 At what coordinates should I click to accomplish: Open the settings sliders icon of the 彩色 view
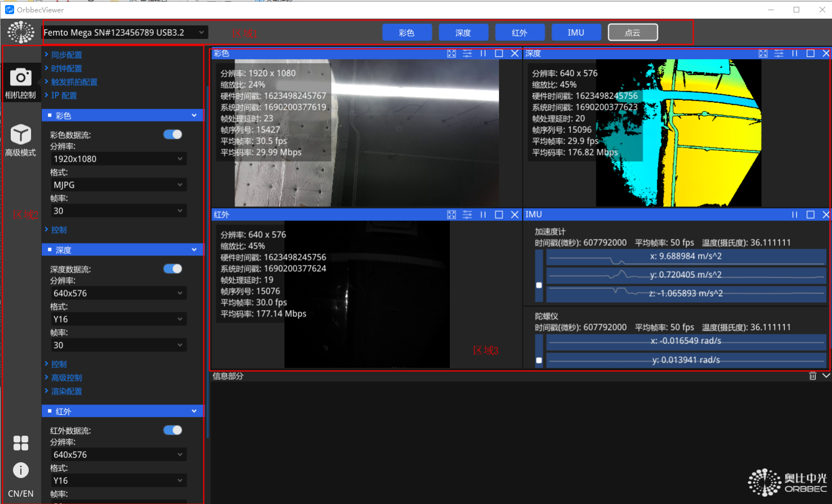click(x=467, y=54)
